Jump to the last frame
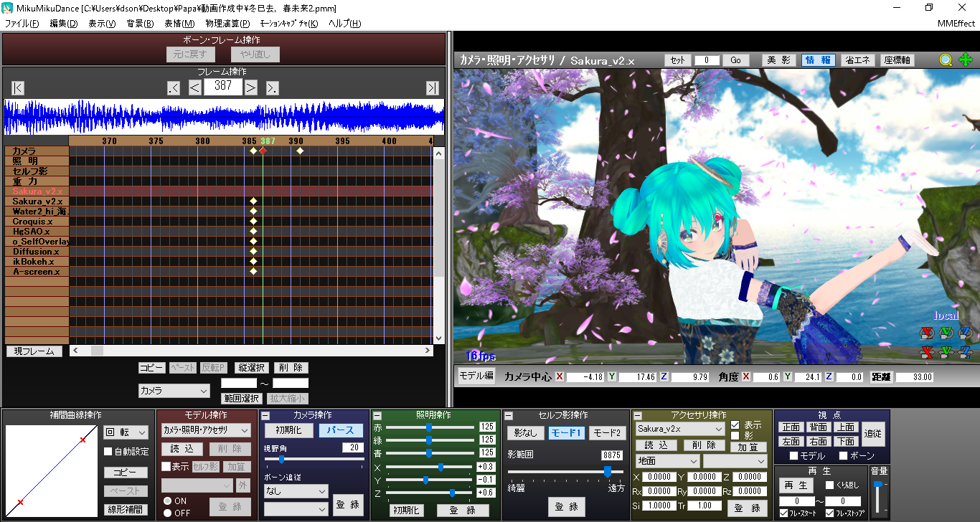Image resolution: width=980 pixels, height=522 pixels. point(432,87)
